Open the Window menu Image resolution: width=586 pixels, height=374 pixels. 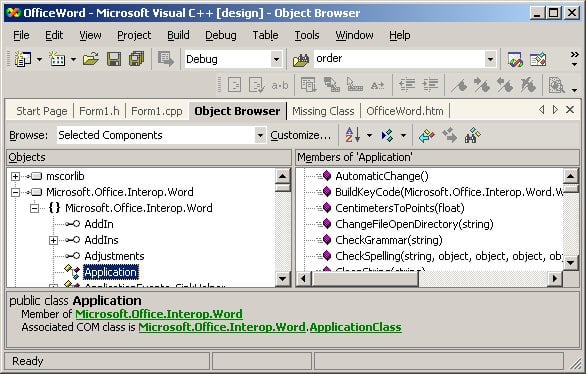click(x=354, y=35)
